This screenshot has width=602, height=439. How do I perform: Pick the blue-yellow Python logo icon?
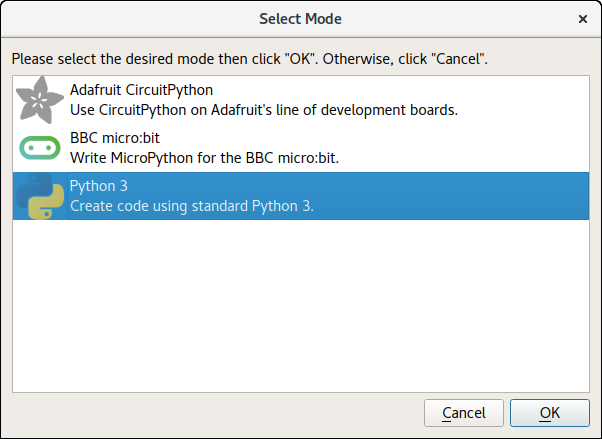click(x=40, y=196)
